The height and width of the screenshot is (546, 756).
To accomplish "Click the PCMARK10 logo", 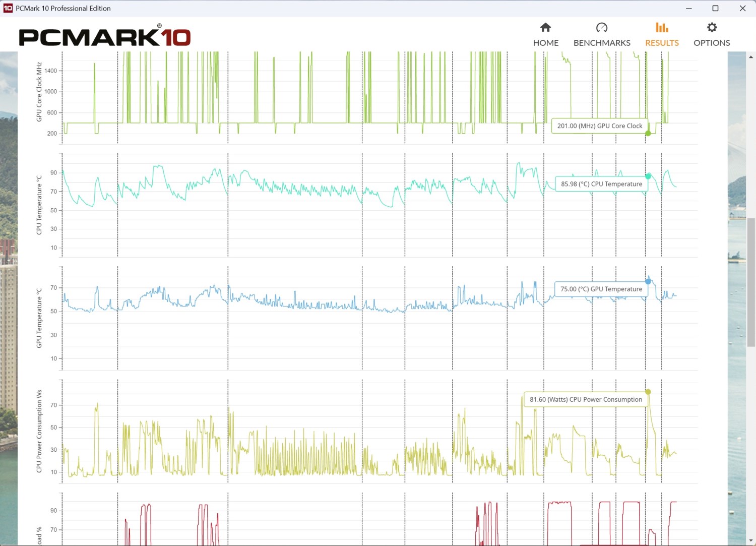I will coord(105,35).
